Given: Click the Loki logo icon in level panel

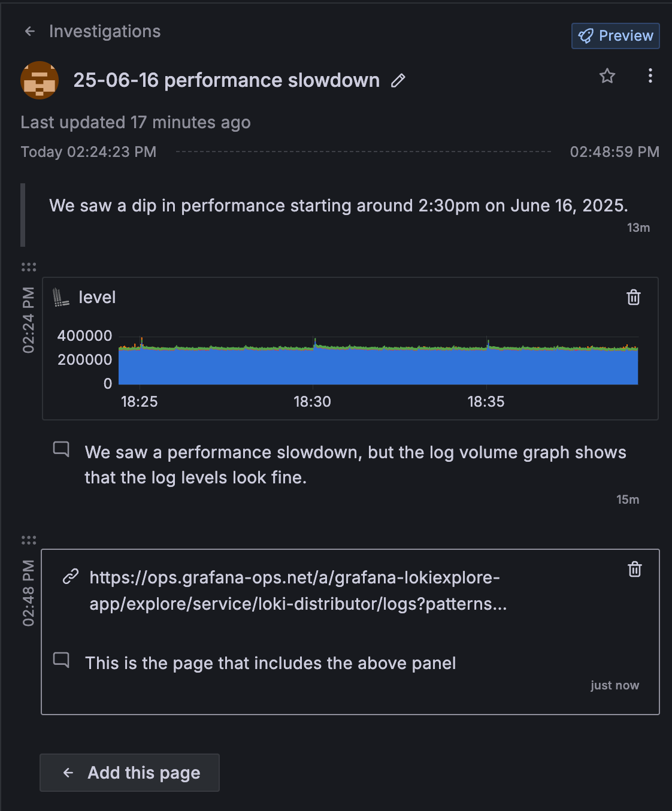Looking at the screenshot, I should tap(61, 297).
